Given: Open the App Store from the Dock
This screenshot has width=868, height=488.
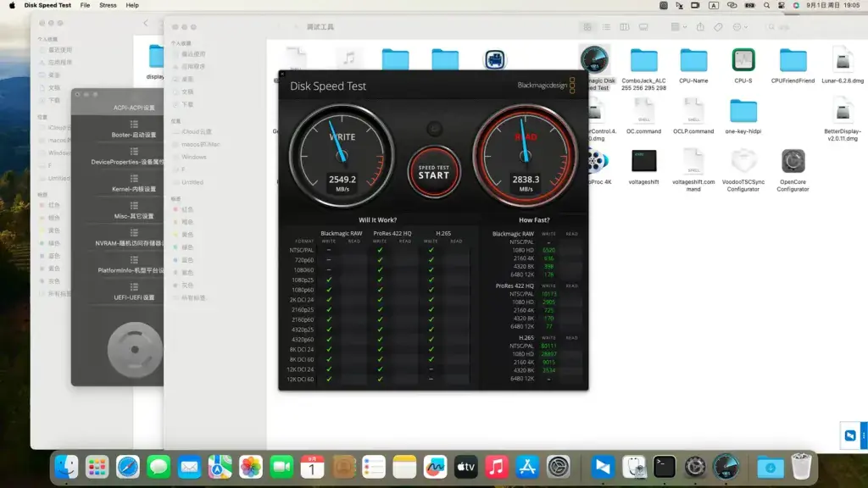Looking at the screenshot, I should coord(527,467).
